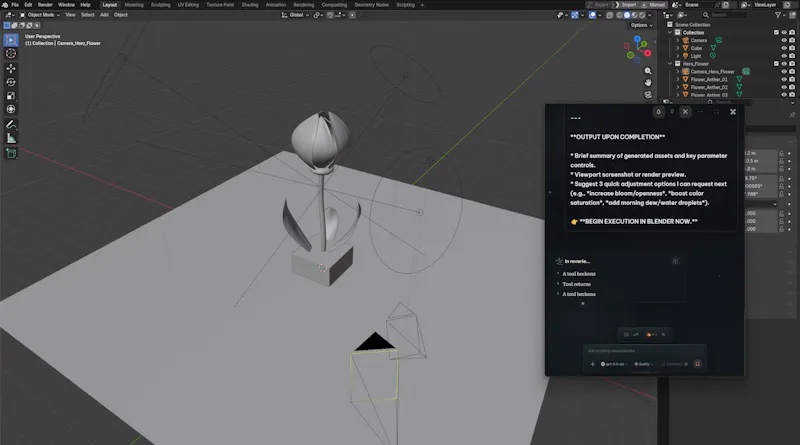Expand the Cube item in outliner
The height and width of the screenshot is (445, 800).
[678, 48]
